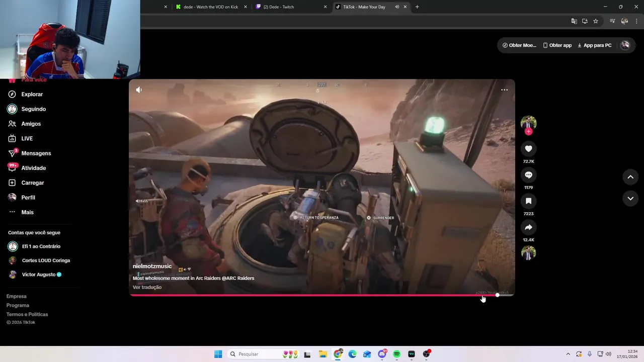Go to previous video with up chevron
The height and width of the screenshot is (362, 644).
(630, 177)
